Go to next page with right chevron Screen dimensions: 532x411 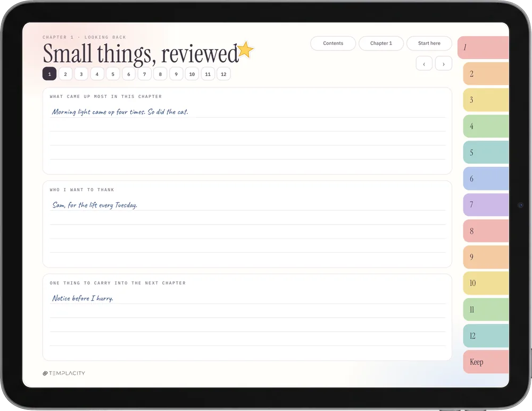(444, 63)
